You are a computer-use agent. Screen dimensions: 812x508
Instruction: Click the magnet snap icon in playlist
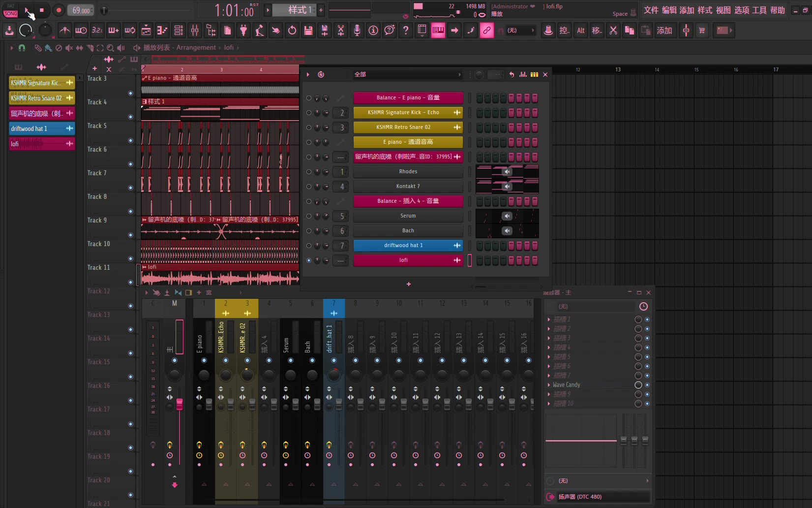(22, 48)
